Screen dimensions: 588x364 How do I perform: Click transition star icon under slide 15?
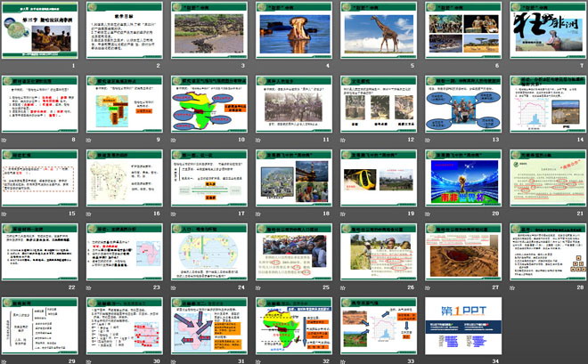point(4,214)
